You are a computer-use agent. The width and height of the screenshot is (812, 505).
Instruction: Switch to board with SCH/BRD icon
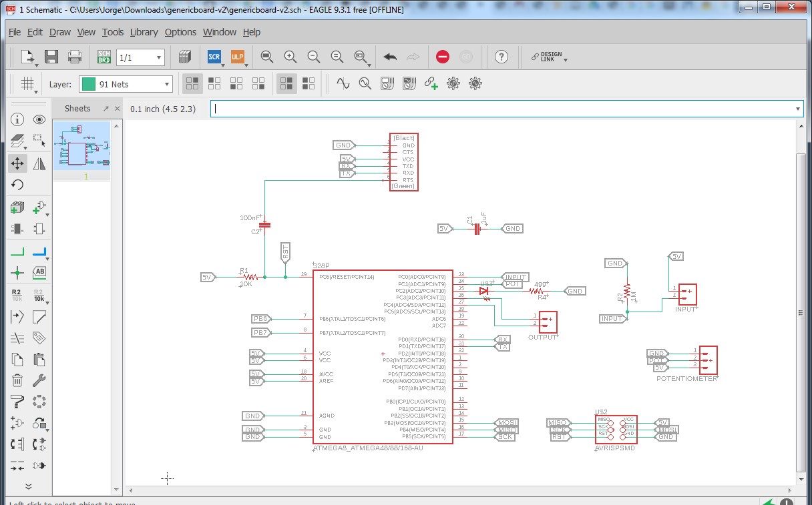tap(104, 57)
